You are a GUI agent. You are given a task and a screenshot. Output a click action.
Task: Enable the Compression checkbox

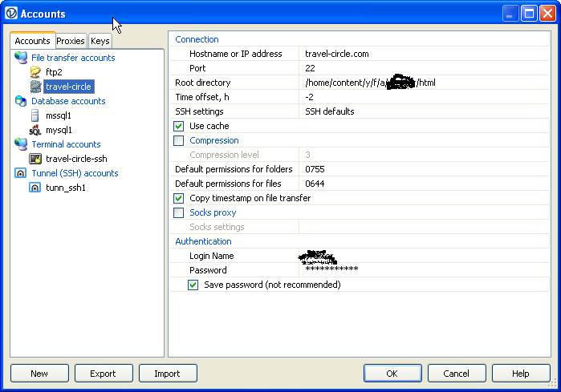(x=179, y=140)
